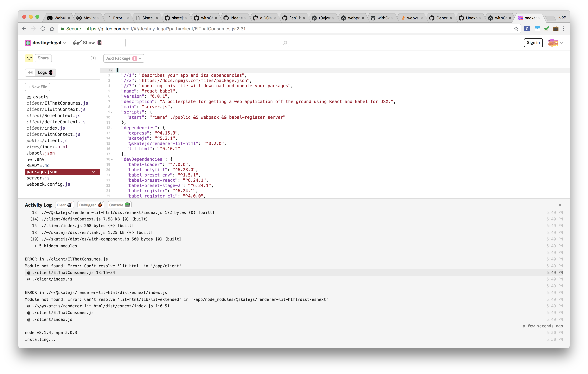
Task: Switch to the Error browser tab
Action: 118,18
